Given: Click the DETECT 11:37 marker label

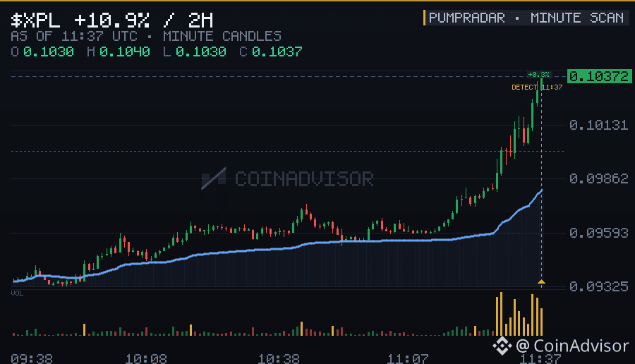Looking at the screenshot, I should [x=537, y=87].
